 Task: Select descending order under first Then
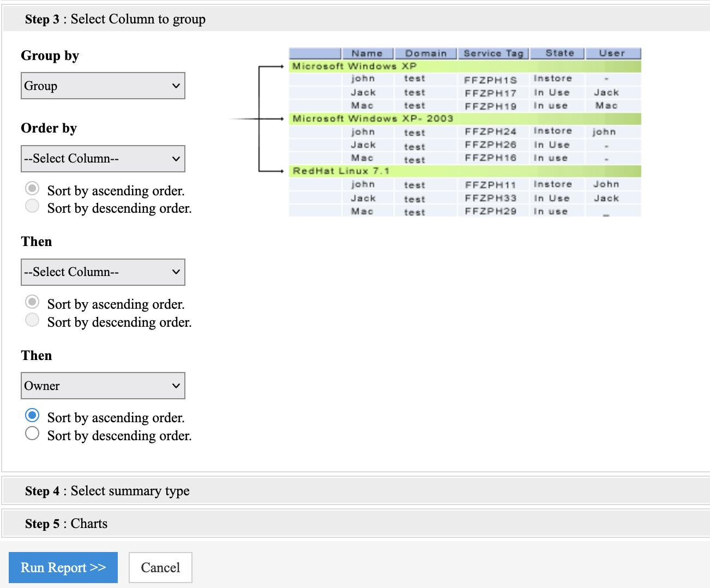point(32,320)
